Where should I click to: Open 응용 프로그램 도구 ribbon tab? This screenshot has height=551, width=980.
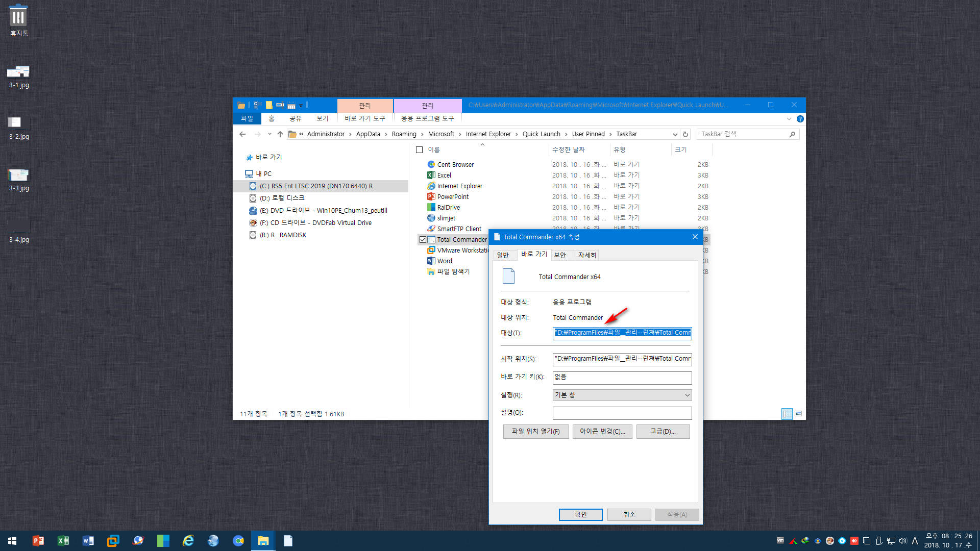coord(427,118)
